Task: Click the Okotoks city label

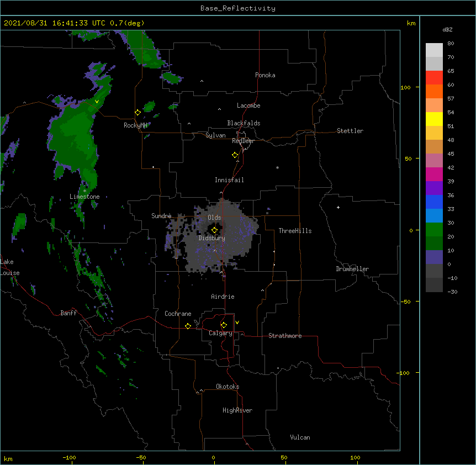Action: click(x=228, y=387)
